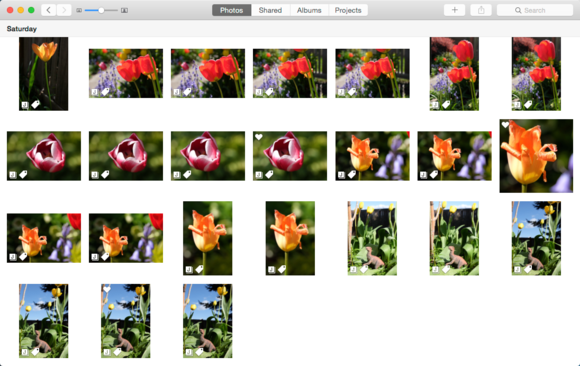Toggle favorite heart on pink tulip photo
The height and width of the screenshot is (366, 580).
click(259, 137)
